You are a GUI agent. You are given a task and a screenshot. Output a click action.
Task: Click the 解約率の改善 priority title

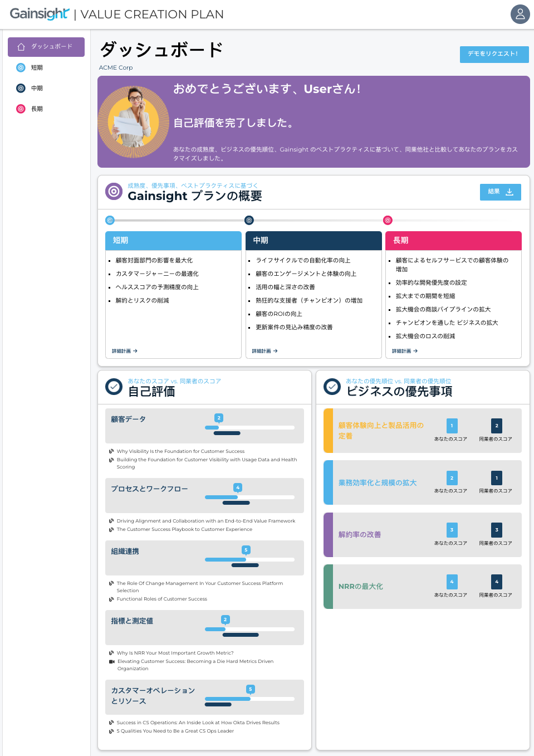[x=360, y=534]
